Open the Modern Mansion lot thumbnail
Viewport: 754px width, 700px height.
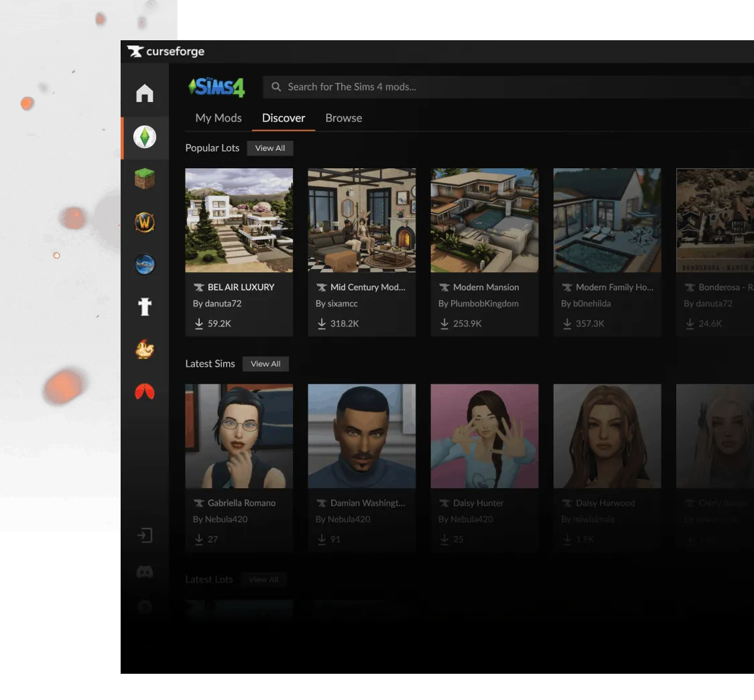coord(485,221)
